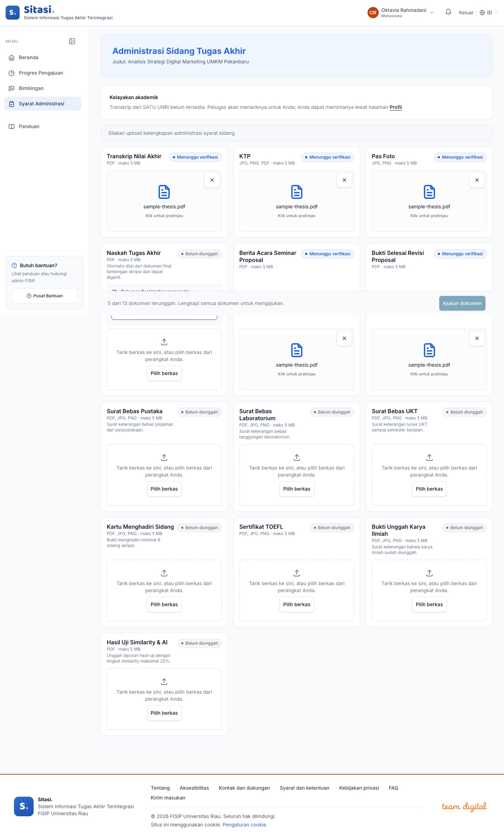Click Keluar to log out
The image size is (504, 838).
pyautogui.click(x=466, y=13)
